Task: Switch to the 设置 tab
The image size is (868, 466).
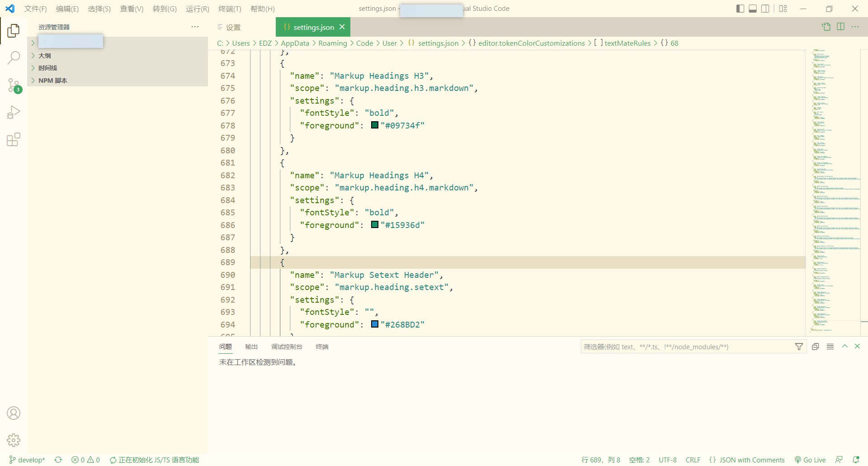Action: [x=233, y=27]
